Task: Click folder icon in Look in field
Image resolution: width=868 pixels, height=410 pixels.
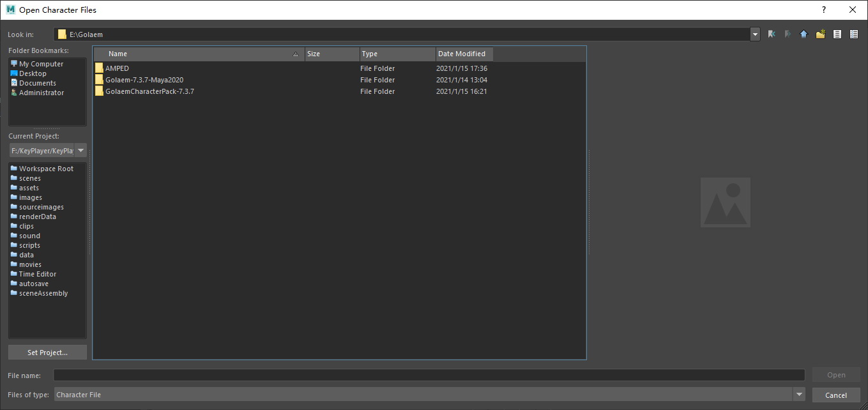Action: point(62,34)
